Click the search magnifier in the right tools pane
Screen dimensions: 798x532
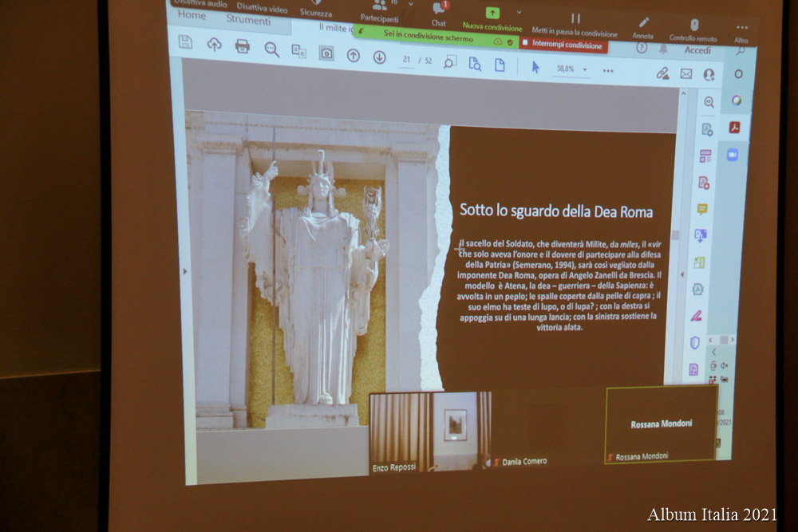tap(709, 102)
